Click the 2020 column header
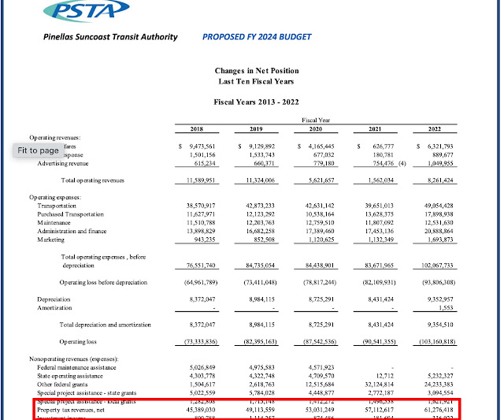This screenshot has width=504, height=420. (315, 129)
